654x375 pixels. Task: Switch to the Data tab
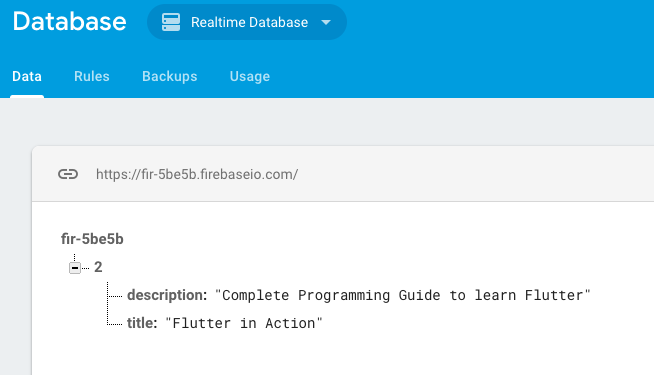click(27, 76)
